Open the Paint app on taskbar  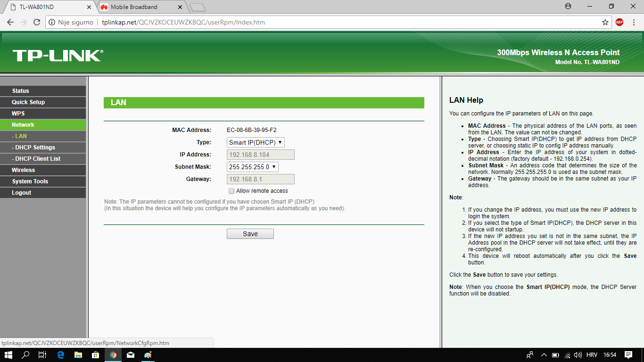[148, 355]
